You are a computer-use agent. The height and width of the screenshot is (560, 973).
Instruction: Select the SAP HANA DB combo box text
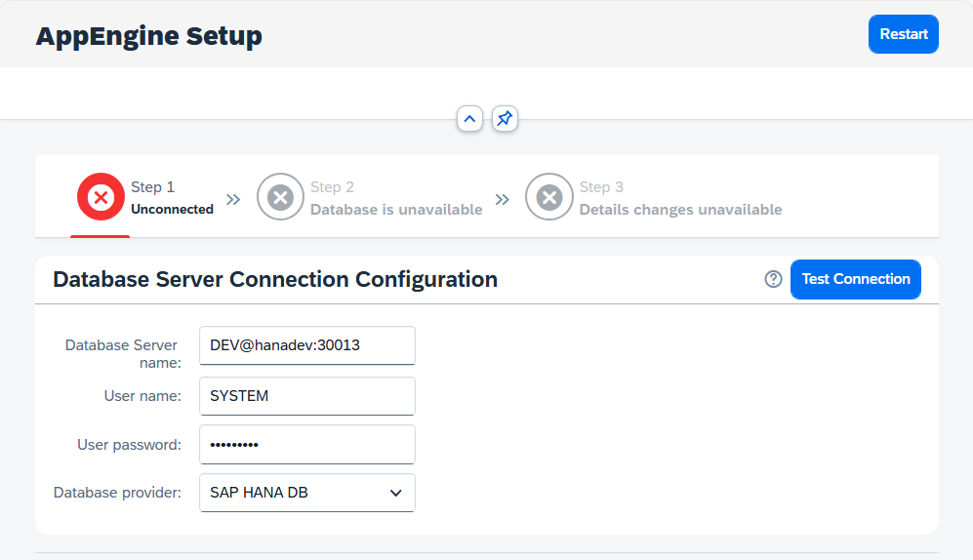click(x=283, y=493)
